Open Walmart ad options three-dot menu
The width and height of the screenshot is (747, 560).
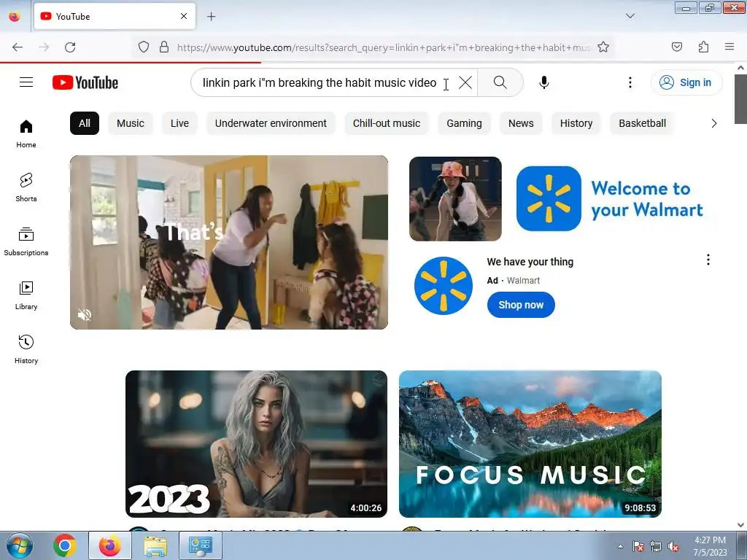coord(708,260)
